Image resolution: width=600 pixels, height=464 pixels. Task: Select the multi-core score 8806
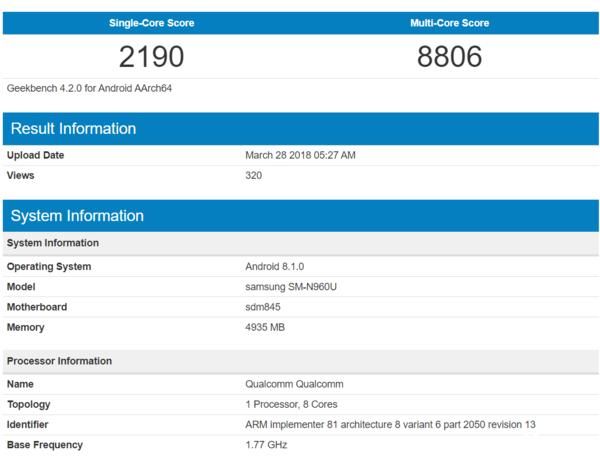pos(449,56)
